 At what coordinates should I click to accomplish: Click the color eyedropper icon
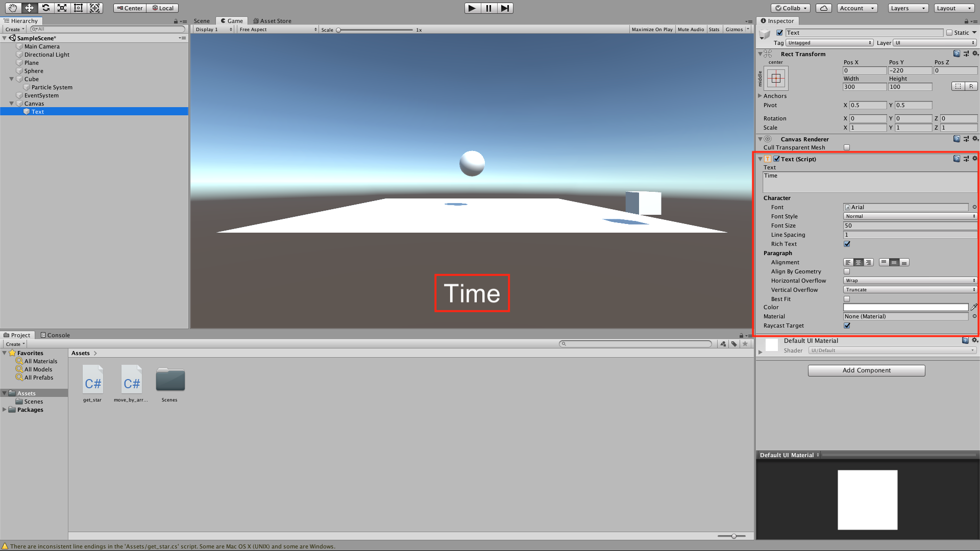[974, 307]
